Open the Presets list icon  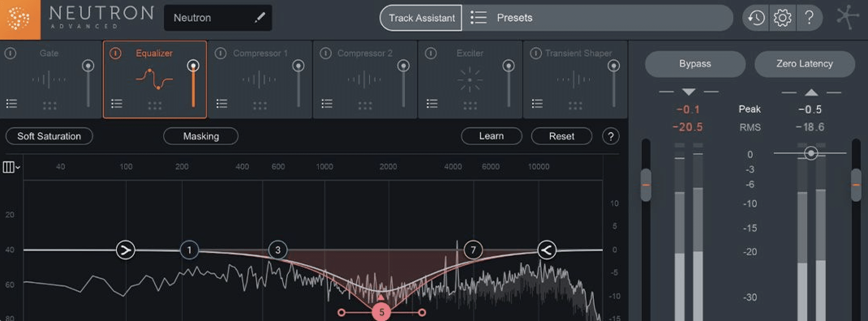(479, 17)
